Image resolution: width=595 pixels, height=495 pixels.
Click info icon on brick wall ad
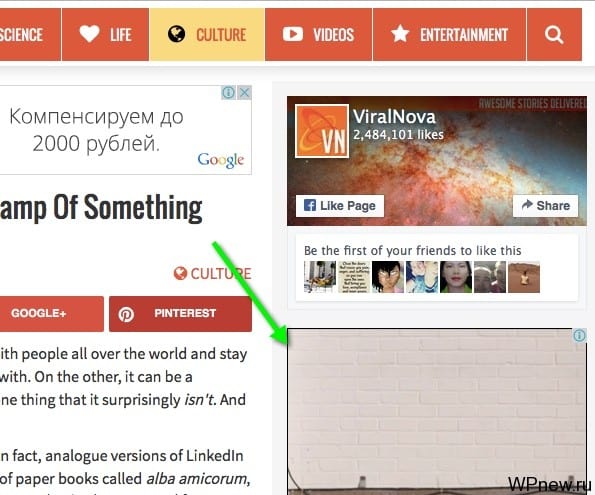[579, 336]
